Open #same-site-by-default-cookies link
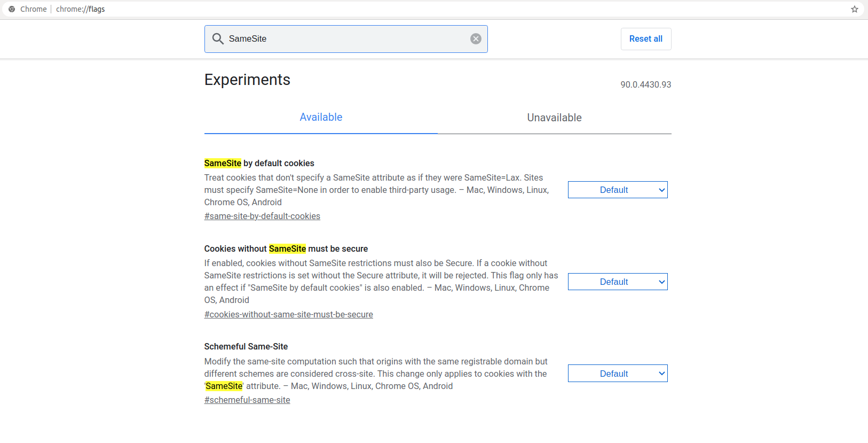 click(x=262, y=216)
